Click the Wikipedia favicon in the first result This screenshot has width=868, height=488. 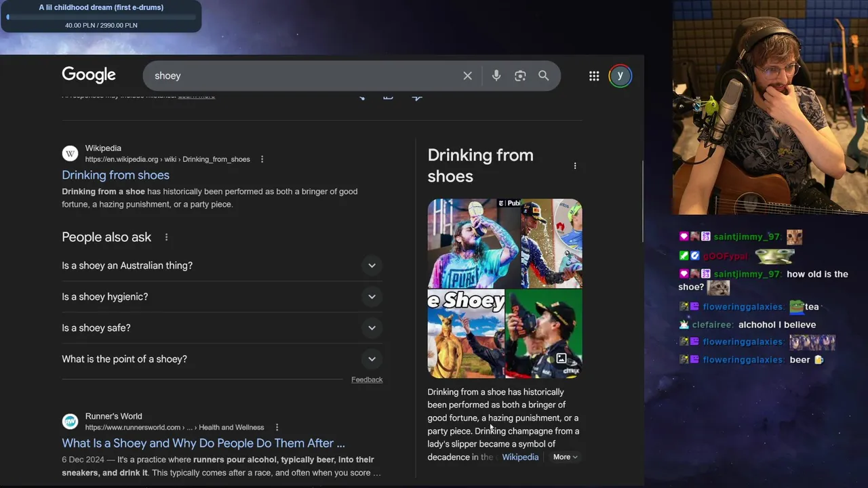[x=70, y=153]
